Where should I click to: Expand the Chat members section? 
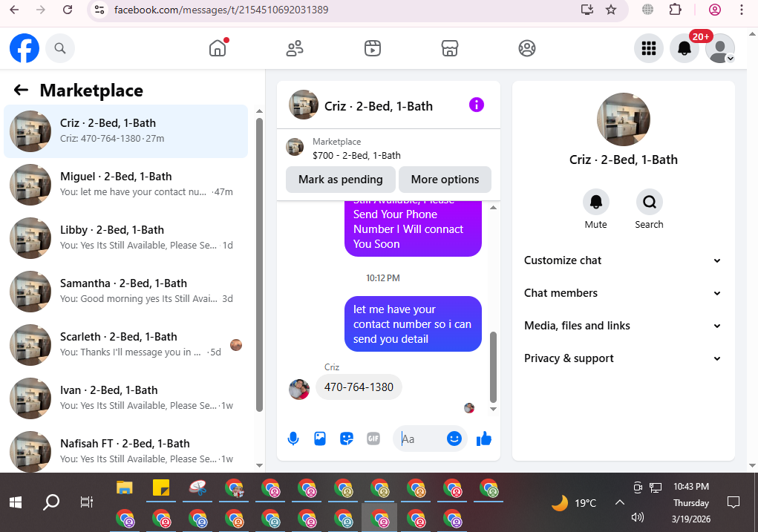click(623, 293)
